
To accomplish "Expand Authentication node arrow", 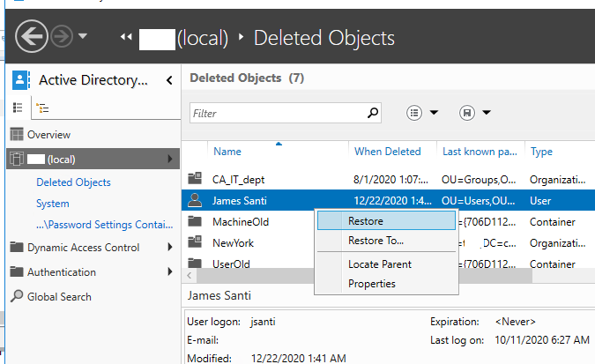I will 169,272.
